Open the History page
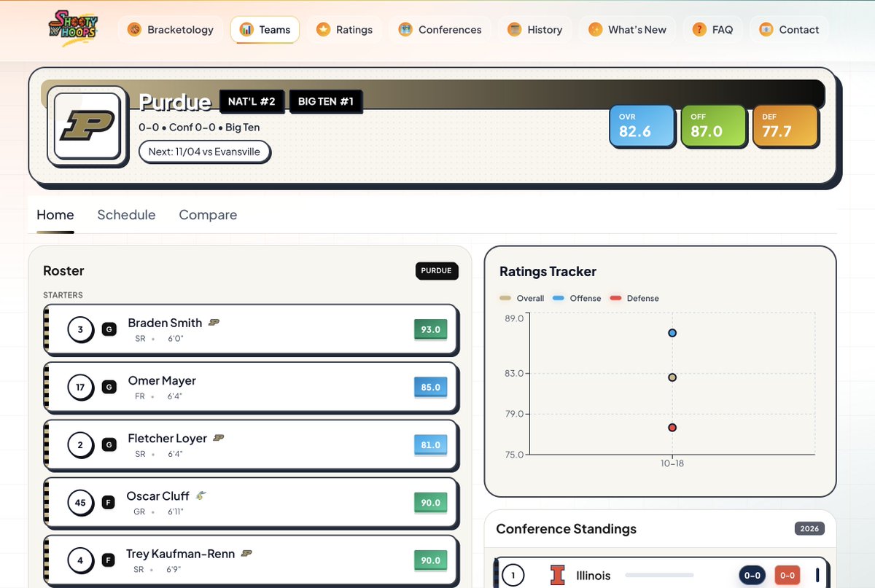 [x=535, y=30]
